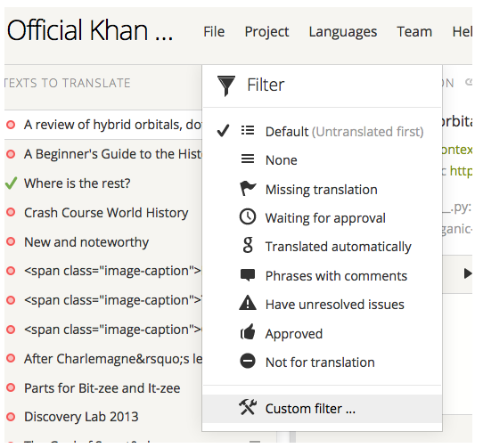Click the g icon for Translated automatically
Viewport: 483px width, 448px height.
(248, 245)
